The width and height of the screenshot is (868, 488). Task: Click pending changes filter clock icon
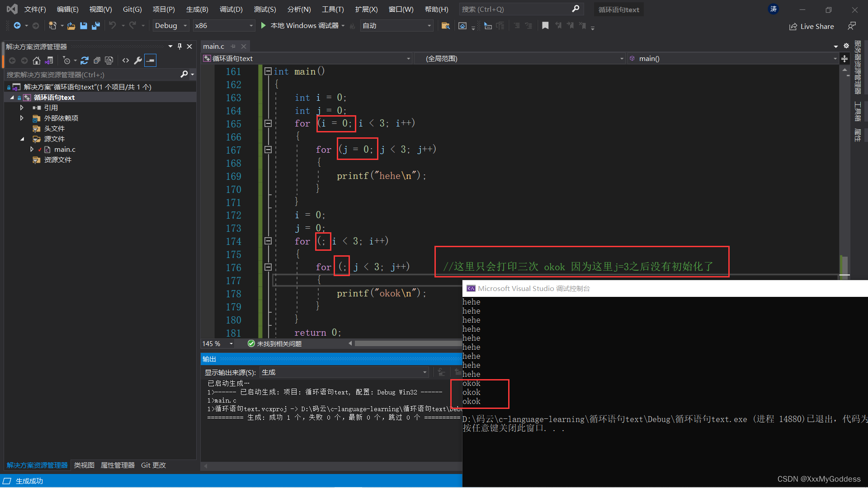click(x=67, y=61)
